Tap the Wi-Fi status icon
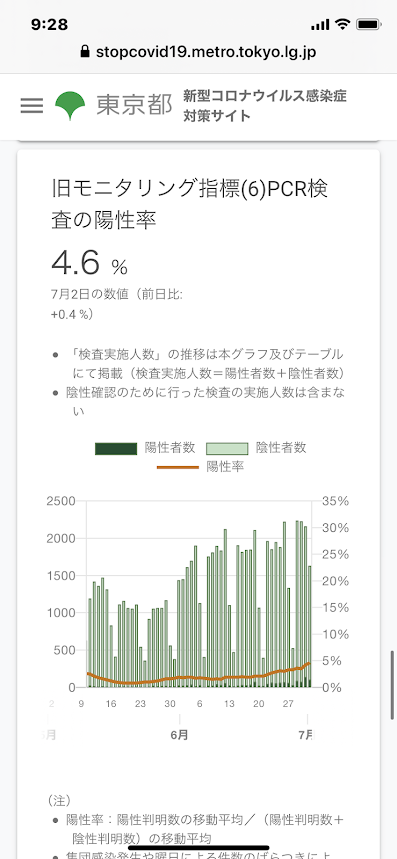The image size is (397, 859). click(343, 25)
